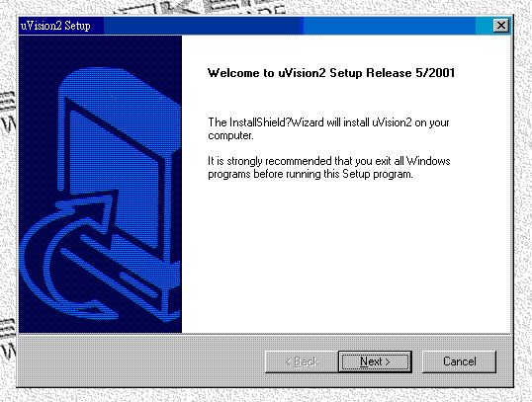Image resolution: width=532 pixels, height=402 pixels.
Task: Click the uVision2 Setup title bar text
Action: point(55,26)
